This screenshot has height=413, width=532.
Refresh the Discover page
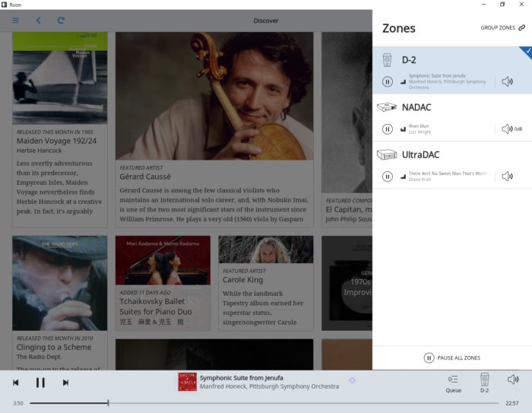point(61,21)
